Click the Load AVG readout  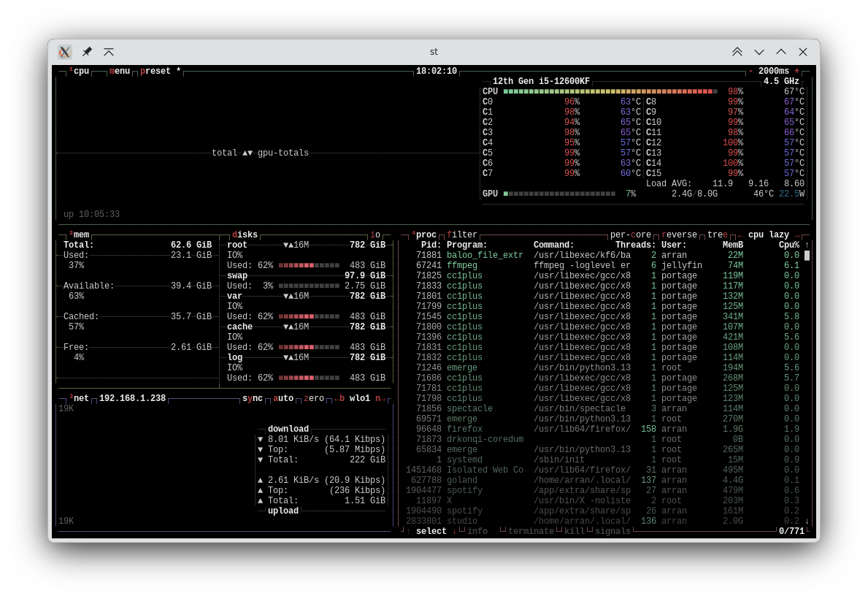[725, 183]
